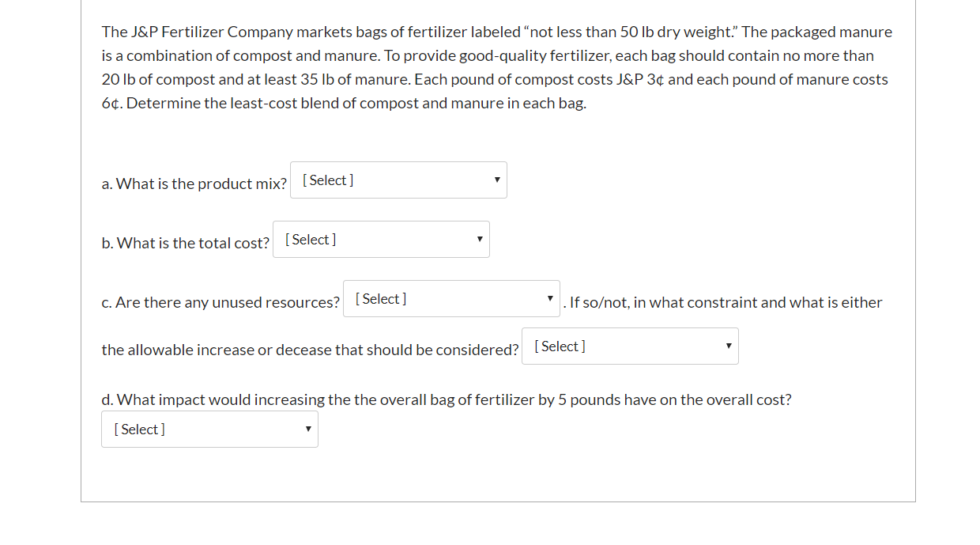This screenshot has width=980, height=545.
Task: Click inside the white question card area
Action: 498,475
